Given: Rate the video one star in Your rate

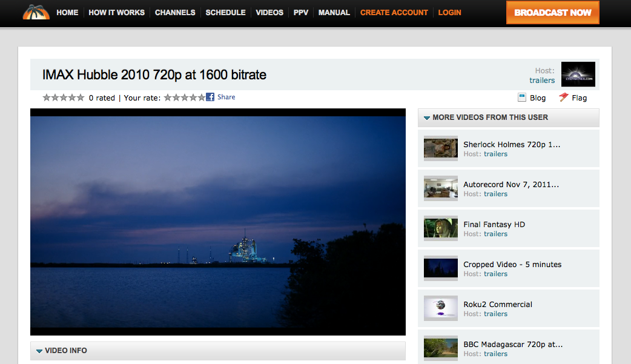Looking at the screenshot, I should click(168, 97).
